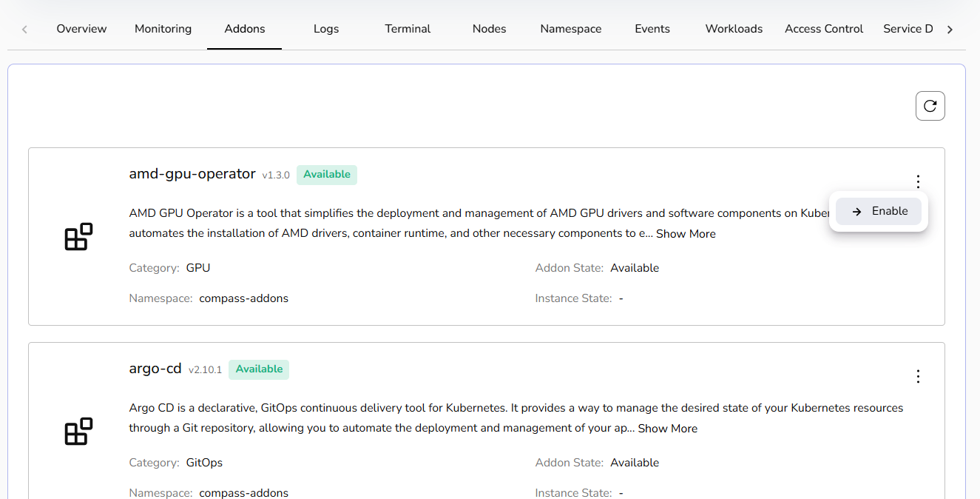Click the refresh addons icon
The width and height of the screenshot is (980, 499).
930,106
